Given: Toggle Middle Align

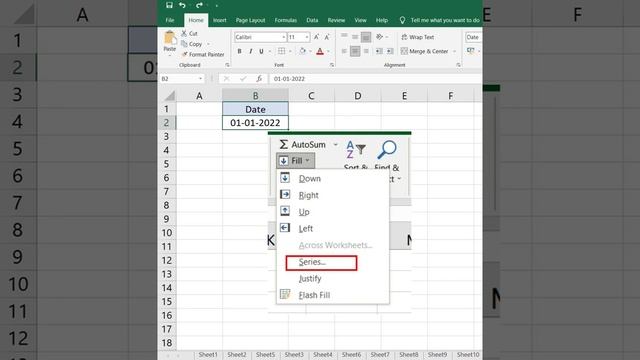Looking at the screenshot, I should point(355,37).
